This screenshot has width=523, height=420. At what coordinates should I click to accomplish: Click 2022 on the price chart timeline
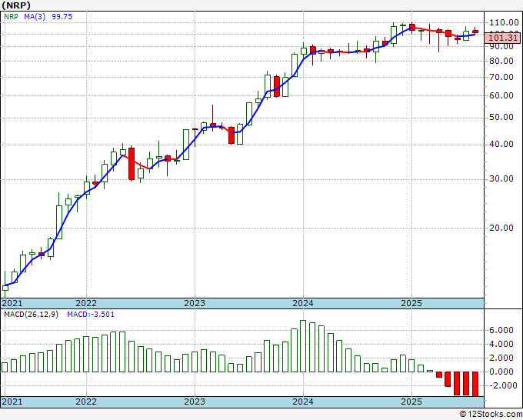pyautogui.click(x=86, y=303)
